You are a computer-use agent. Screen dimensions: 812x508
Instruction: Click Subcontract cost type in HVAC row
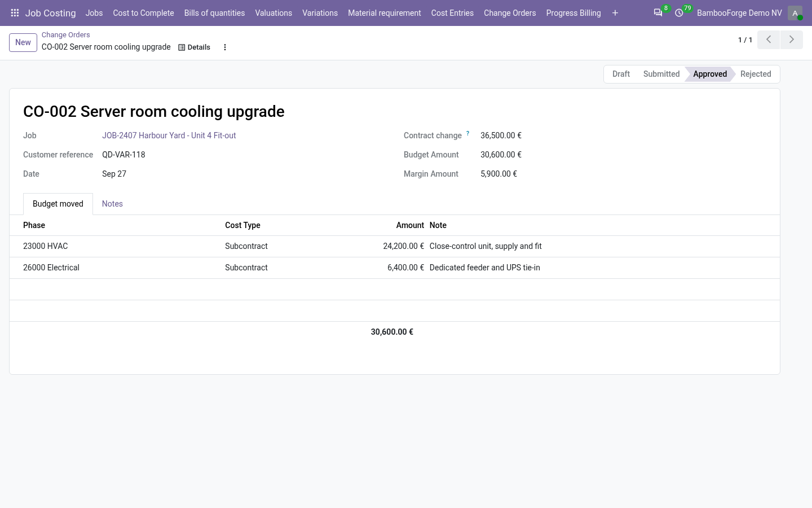tap(246, 246)
